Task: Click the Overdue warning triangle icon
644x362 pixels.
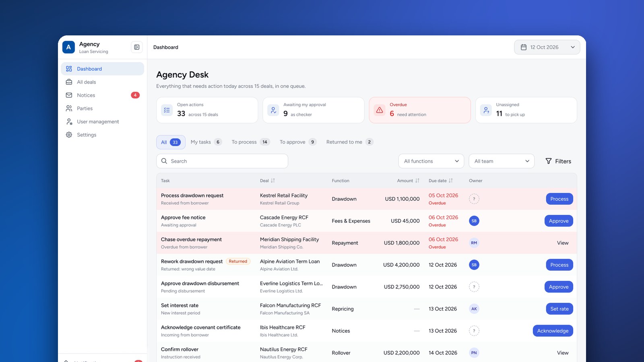Action: point(380,110)
